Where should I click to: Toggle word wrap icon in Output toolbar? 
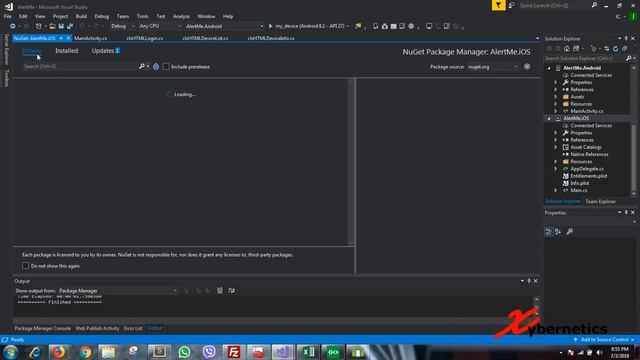[231, 291]
